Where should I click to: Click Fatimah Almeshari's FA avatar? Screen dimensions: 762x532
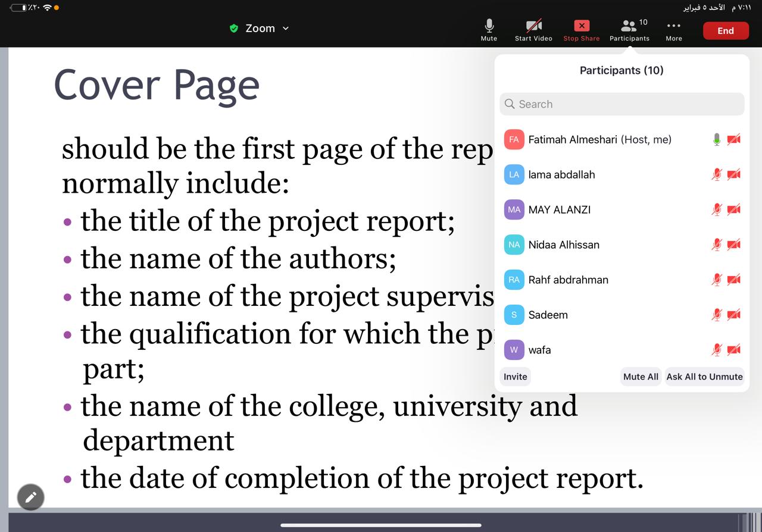tap(514, 139)
